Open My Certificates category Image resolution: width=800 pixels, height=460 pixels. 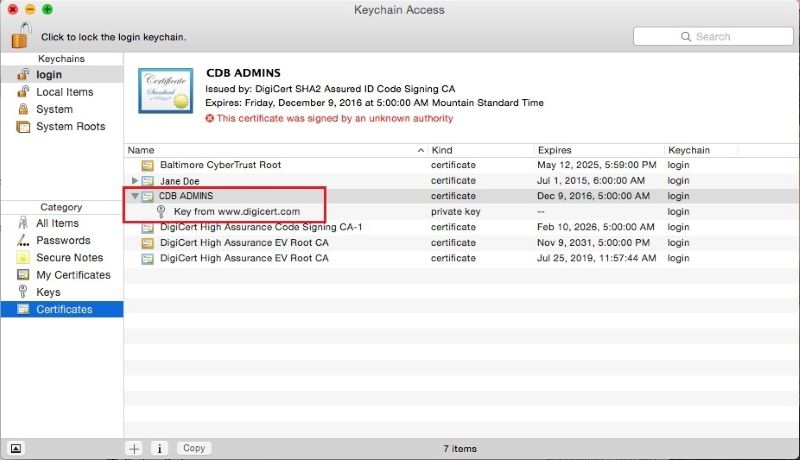tap(73, 275)
